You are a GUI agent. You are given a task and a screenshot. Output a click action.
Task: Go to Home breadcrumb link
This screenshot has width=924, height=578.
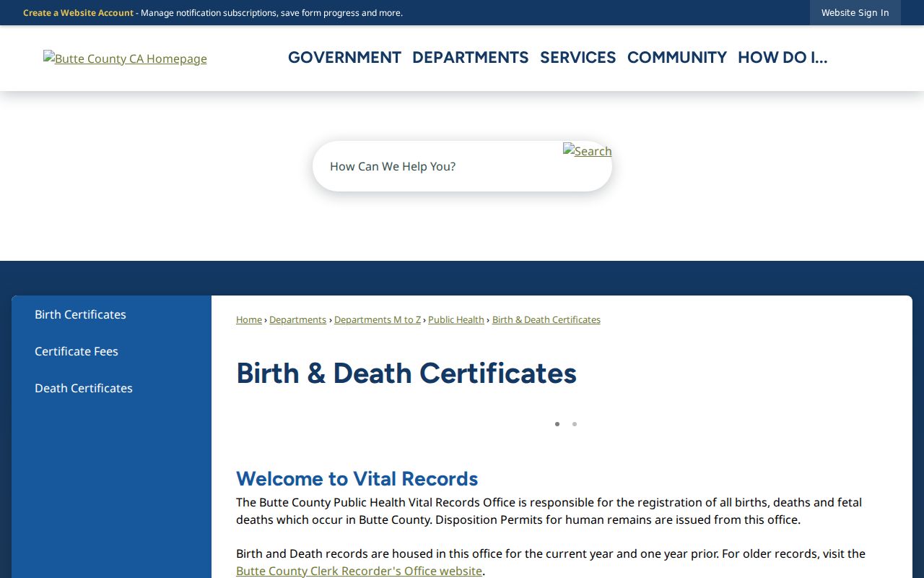point(249,319)
